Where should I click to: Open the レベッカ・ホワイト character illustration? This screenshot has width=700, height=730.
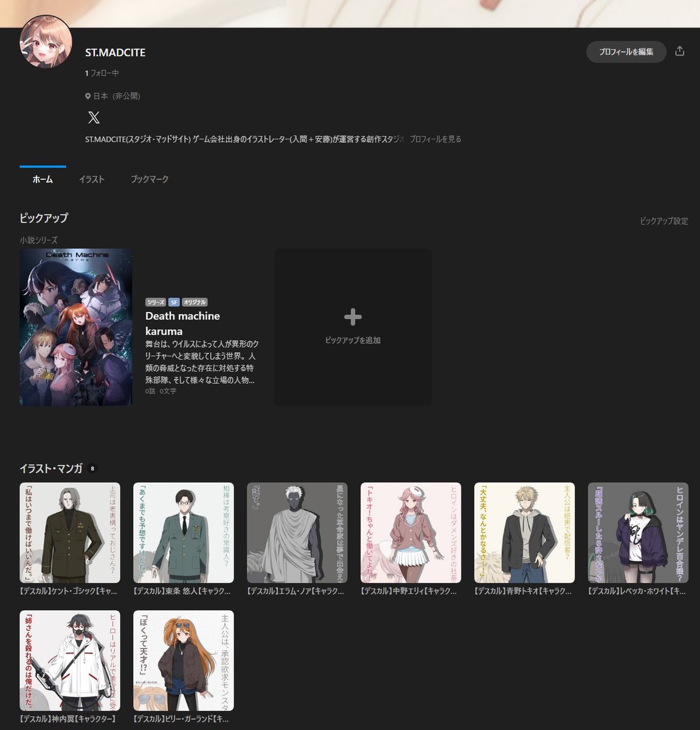click(x=637, y=532)
